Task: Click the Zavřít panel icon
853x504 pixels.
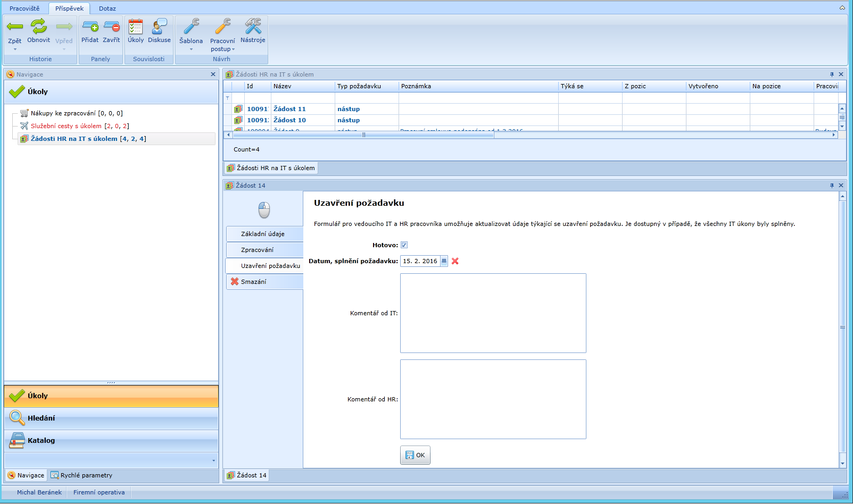Action: coord(112,27)
